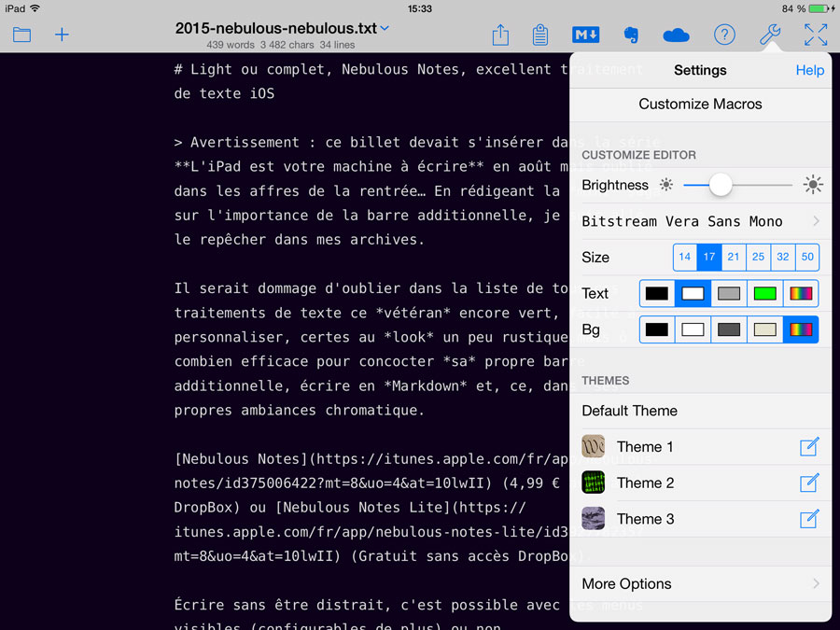Choose black background swatch

tap(657, 329)
